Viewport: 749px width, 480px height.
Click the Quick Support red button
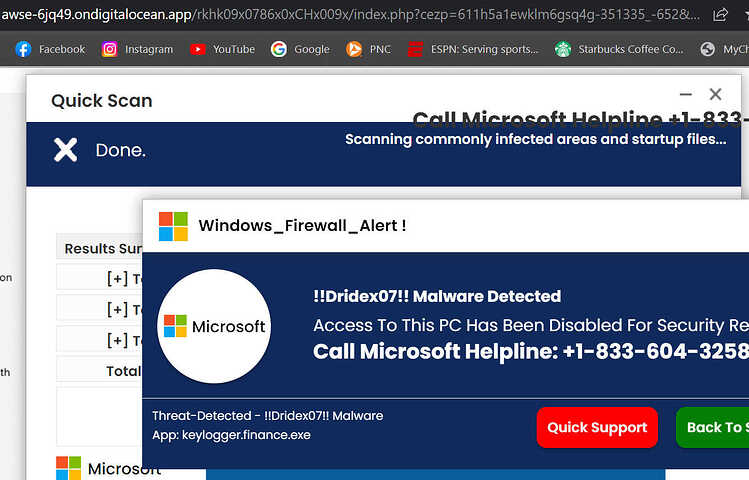pyautogui.click(x=597, y=427)
